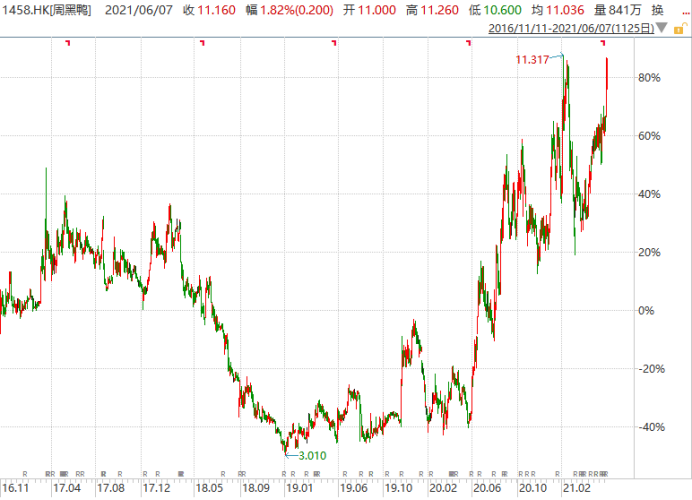Viewport: 692px width, 500px height.
Task: Click the 20.02 date on the time axis
Action: pyautogui.click(x=443, y=488)
